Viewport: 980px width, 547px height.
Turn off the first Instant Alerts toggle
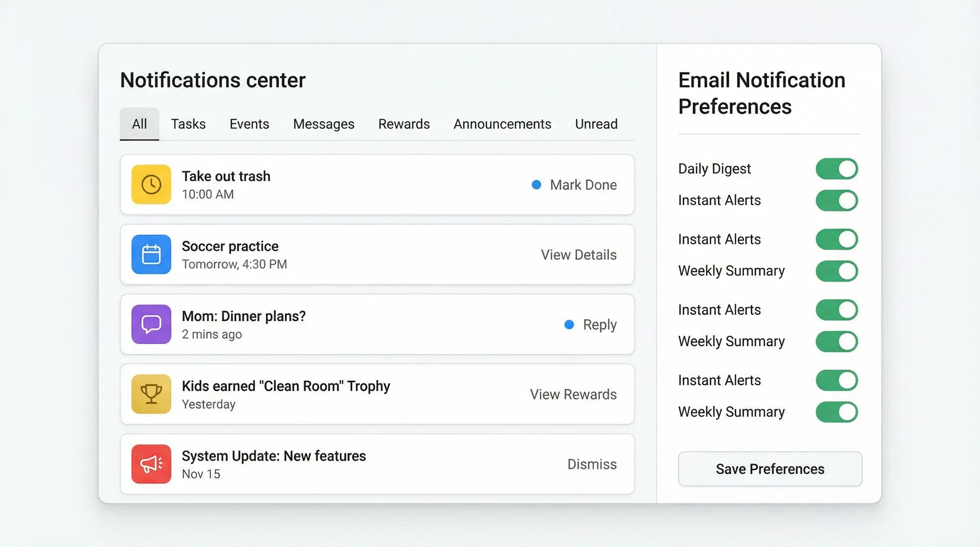pos(837,200)
